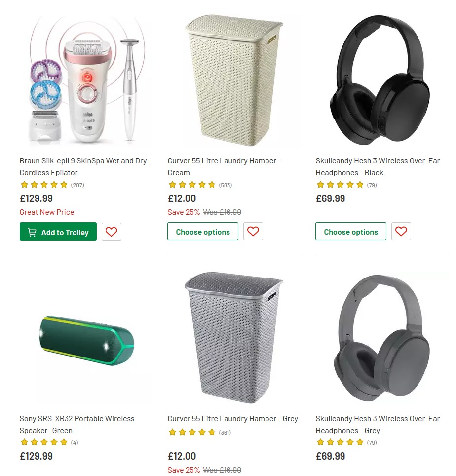Open the Sony SRS-XB32 Speaker product title
Screen dimensions: 456x476
pos(76,424)
